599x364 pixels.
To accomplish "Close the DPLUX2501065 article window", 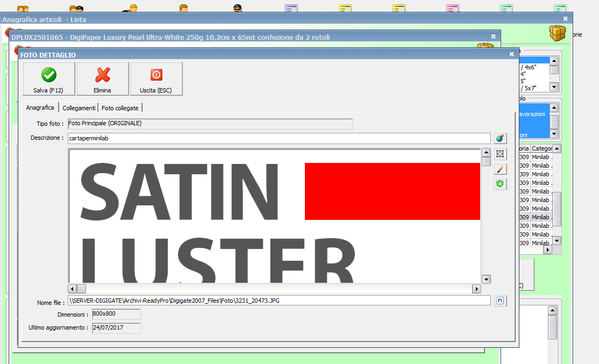I will pos(493,36).
